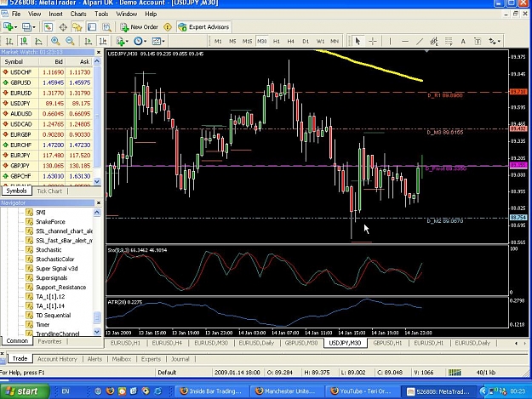
Task: Open the Indicators list dropdown
Action: 122,42
